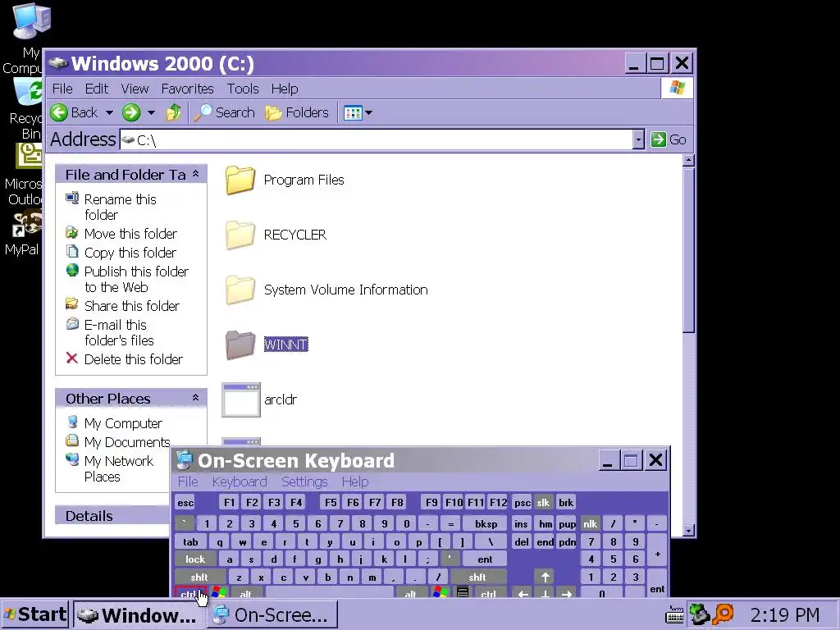
Task: Open the Address bar dropdown list
Action: pos(638,139)
